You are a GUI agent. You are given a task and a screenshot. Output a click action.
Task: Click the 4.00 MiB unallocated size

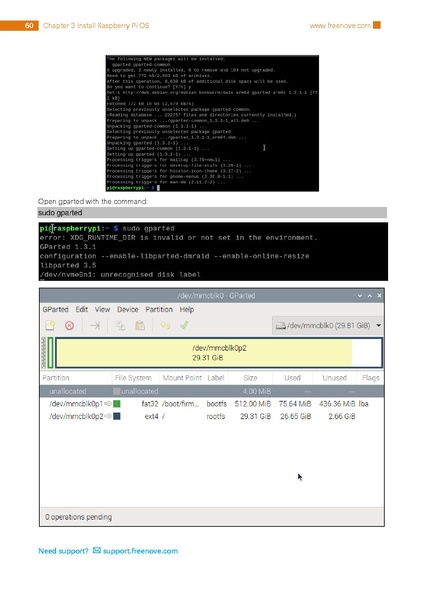coord(257,391)
